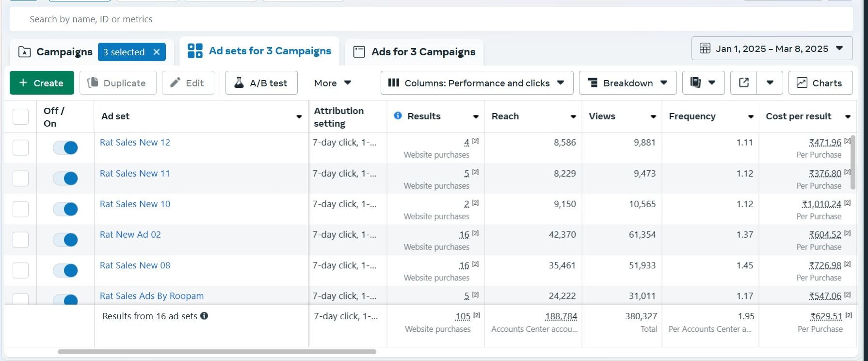Click the Duplicate button
Image resolution: width=868 pixels, height=361 pixels.
(117, 83)
